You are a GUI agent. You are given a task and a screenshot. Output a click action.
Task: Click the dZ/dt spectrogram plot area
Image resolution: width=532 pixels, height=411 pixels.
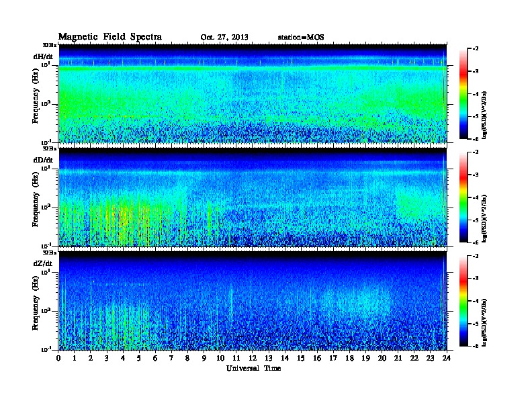point(253,301)
